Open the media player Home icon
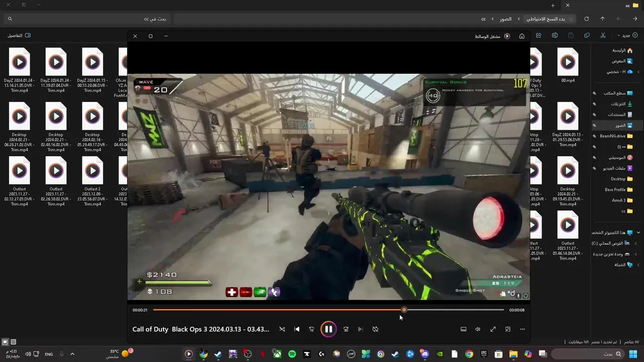This screenshot has width=644, height=362. [x=522, y=36]
